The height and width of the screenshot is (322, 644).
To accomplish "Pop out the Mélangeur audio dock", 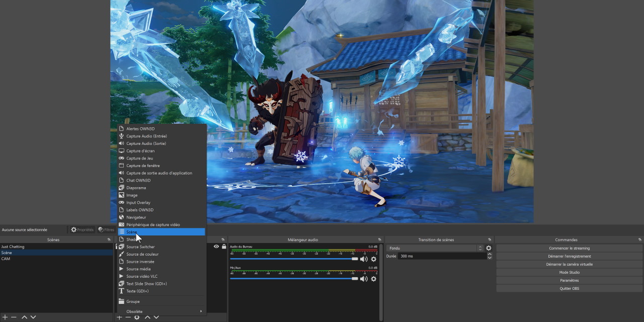I will click(x=380, y=239).
